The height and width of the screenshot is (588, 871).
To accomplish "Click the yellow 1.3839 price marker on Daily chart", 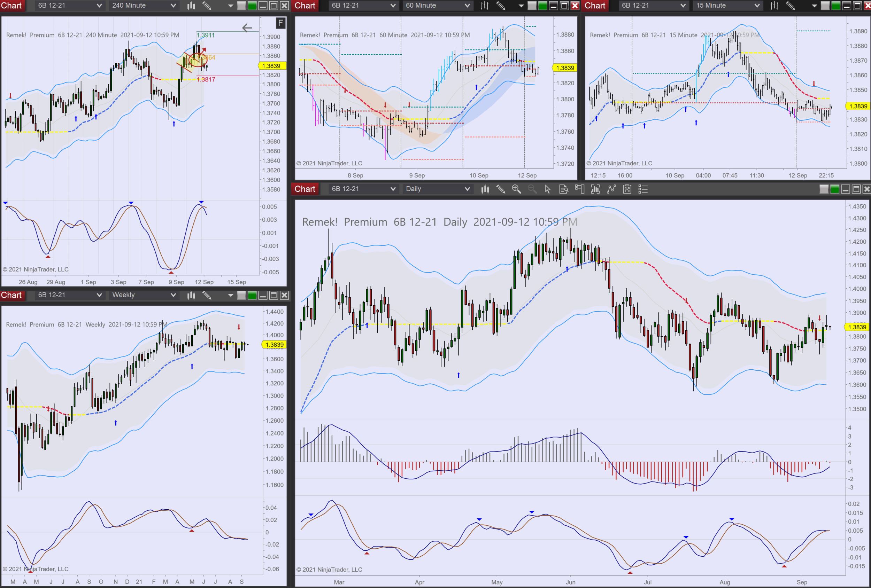I will [x=857, y=327].
